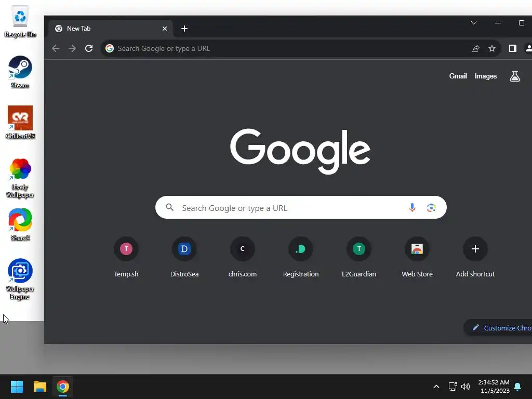Select the Lively Wallpaper desktop icon
Screen dimensions: 532x399
[x=20, y=178]
